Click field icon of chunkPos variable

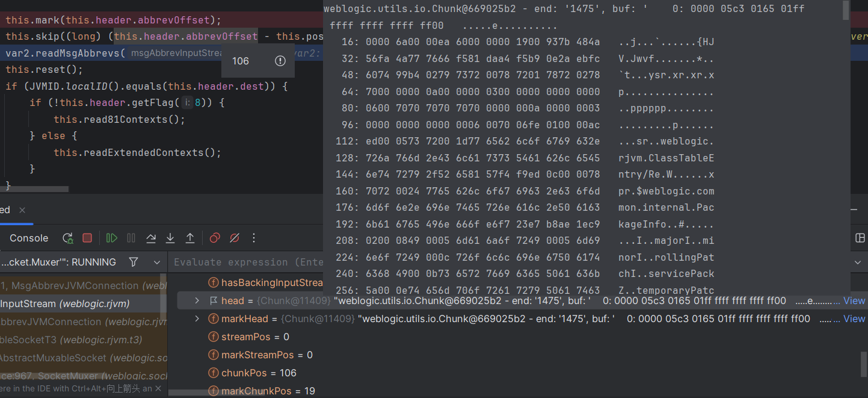[x=214, y=373]
